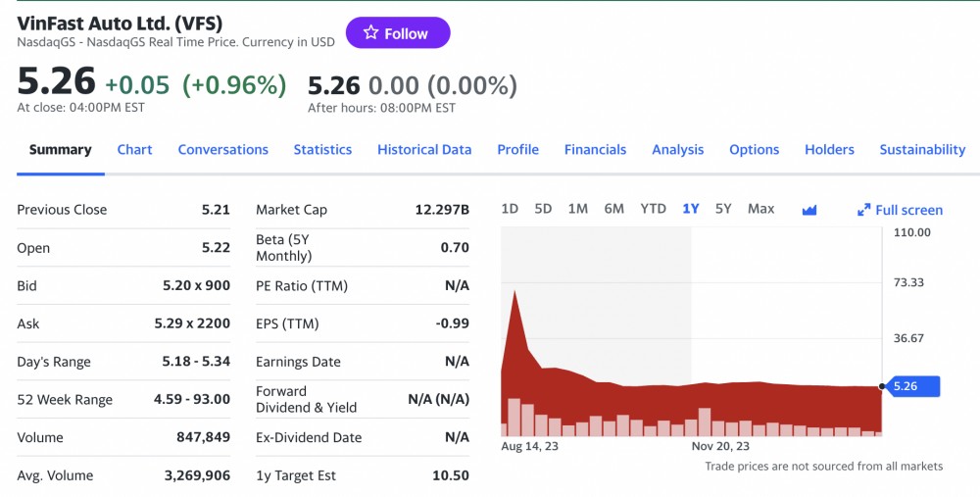Image resolution: width=980 pixels, height=497 pixels.
Task: Go to the Profile tab
Action: coord(518,149)
